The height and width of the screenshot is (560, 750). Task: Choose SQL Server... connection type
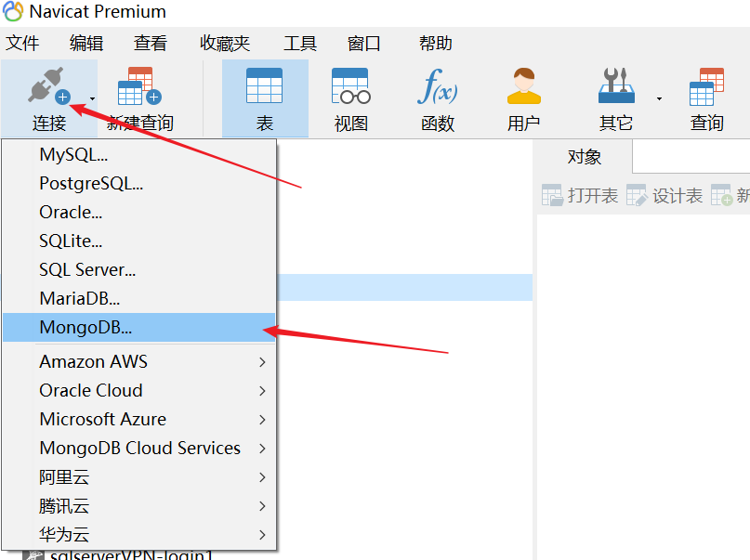click(139, 269)
